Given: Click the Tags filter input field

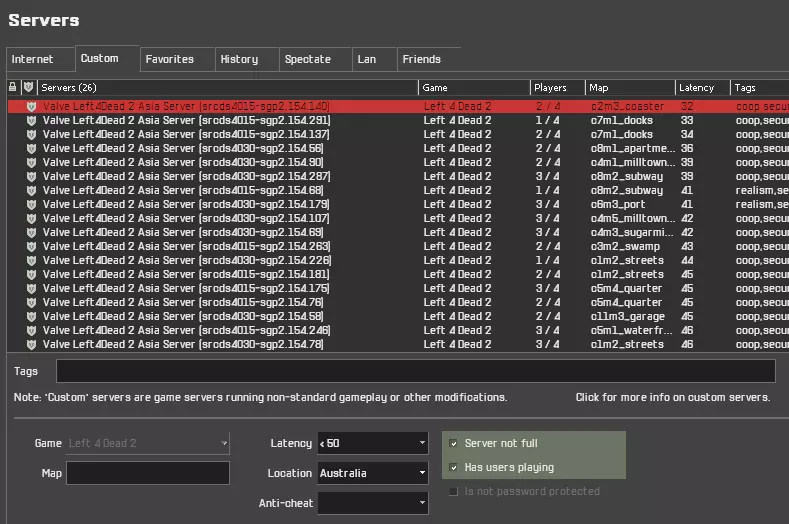Looking at the screenshot, I should (415, 371).
